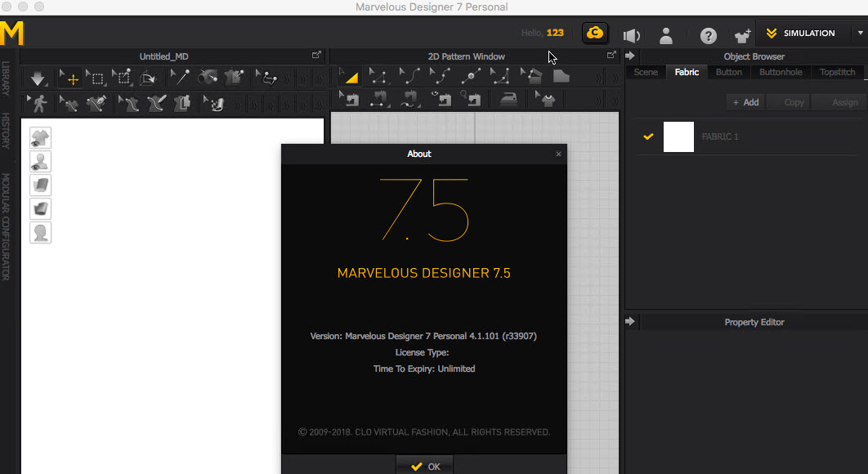Click the white FABRIC 1 color swatch
The height and width of the screenshot is (474, 868).
pos(678,136)
